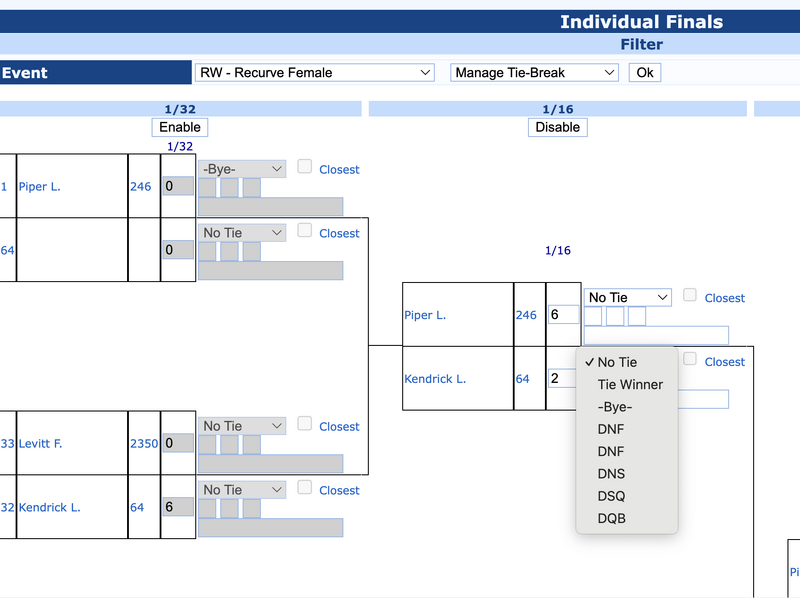Image resolution: width=800 pixels, height=598 pixels.
Task: Click the Ok filter button
Action: pos(645,72)
